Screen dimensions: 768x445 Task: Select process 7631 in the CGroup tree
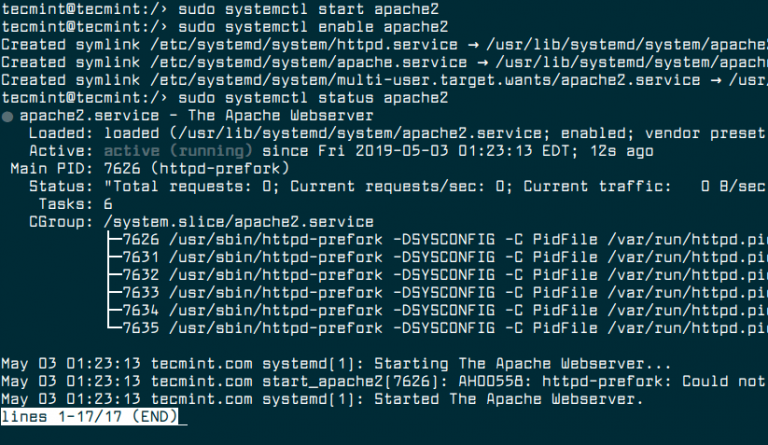(139, 256)
